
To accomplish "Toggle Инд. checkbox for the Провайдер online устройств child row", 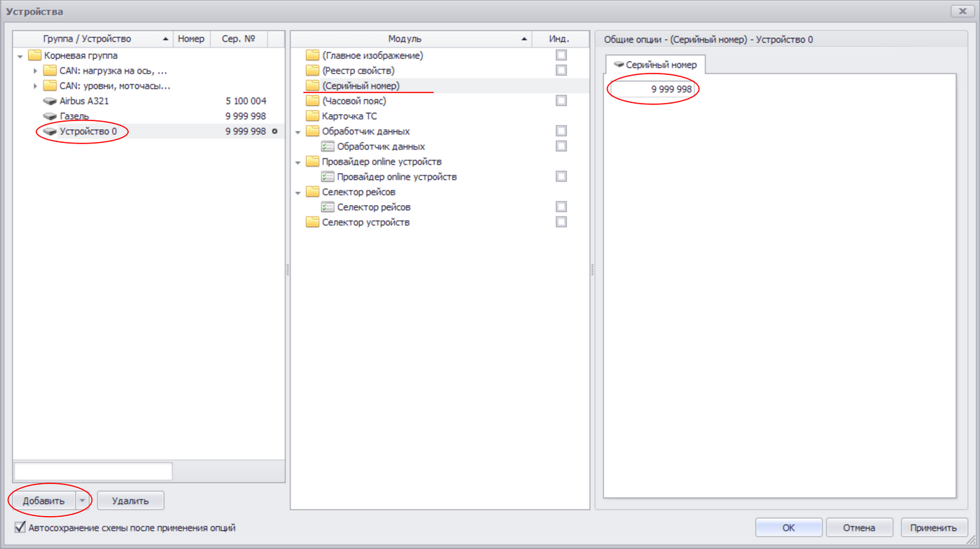I will (561, 176).
